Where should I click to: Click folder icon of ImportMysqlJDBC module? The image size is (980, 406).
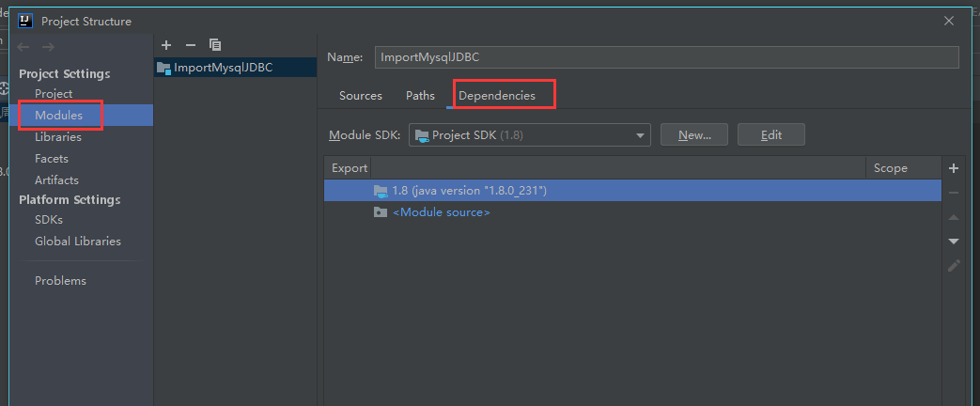point(163,69)
